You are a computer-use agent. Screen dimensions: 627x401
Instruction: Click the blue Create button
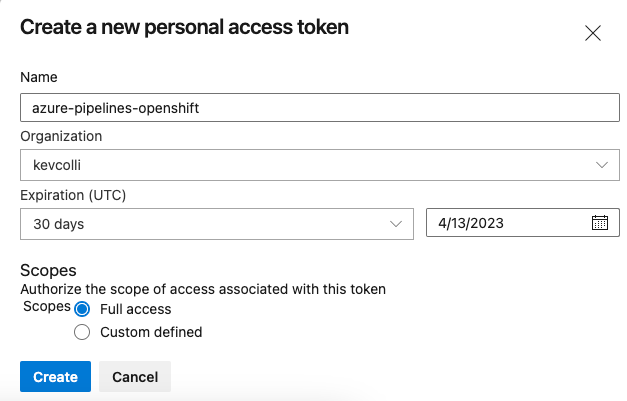[55, 377]
